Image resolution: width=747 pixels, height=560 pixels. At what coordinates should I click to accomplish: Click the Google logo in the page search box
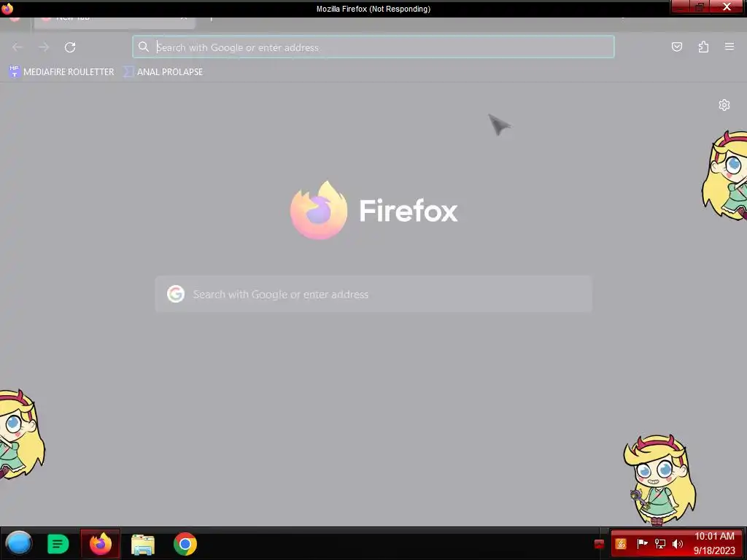pos(176,295)
